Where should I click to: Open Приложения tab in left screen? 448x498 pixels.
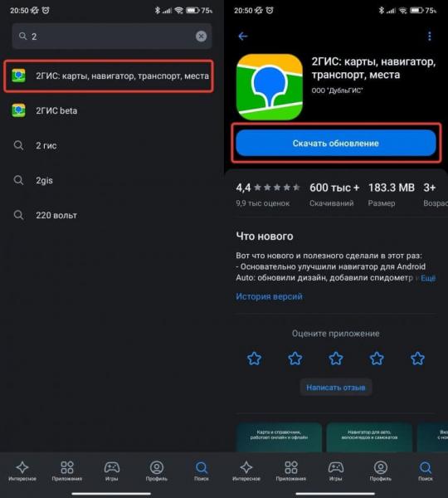(67, 471)
